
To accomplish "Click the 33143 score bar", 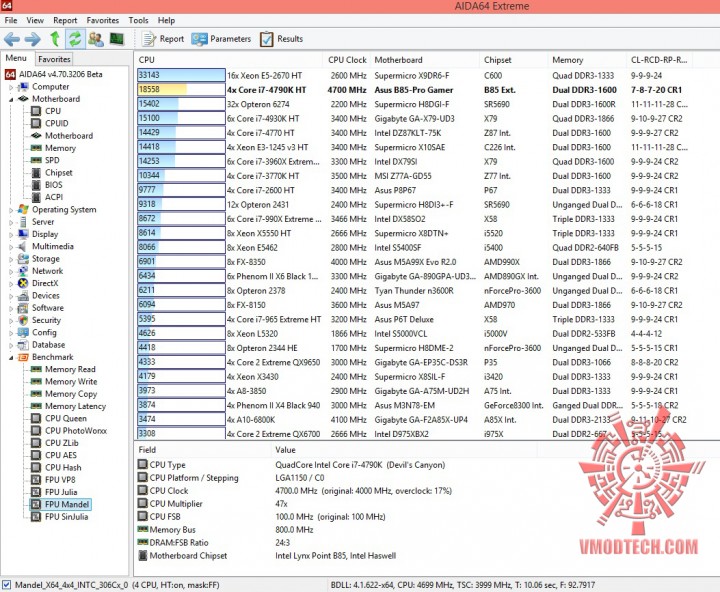I will (x=181, y=75).
